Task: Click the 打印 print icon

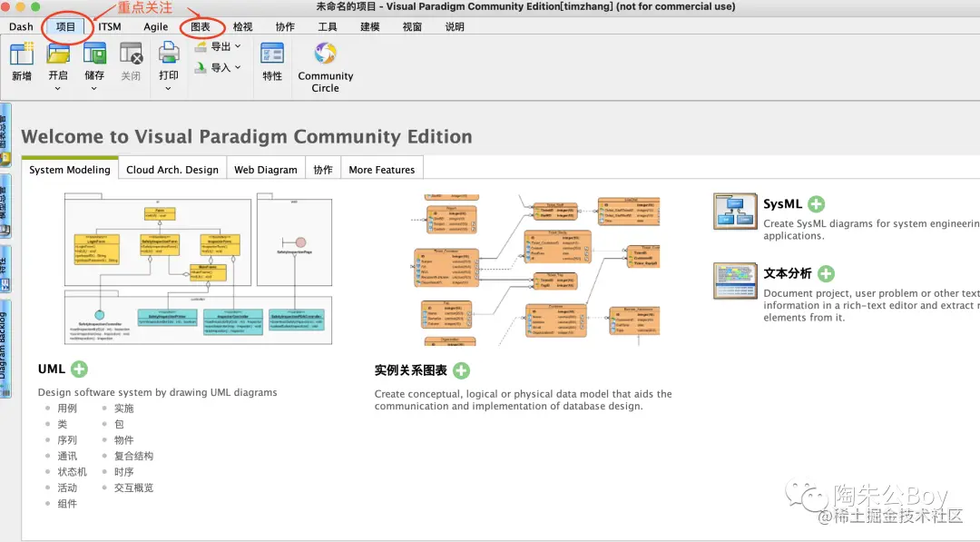Action: pos(169,54)
